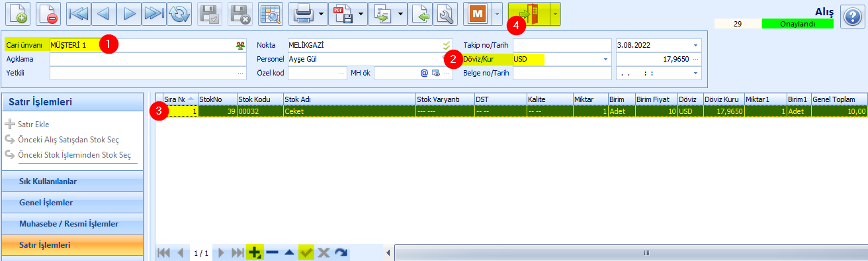Click the refresh icon in toolbar
This screenshot has width=868, height=261.
[179, 13]
